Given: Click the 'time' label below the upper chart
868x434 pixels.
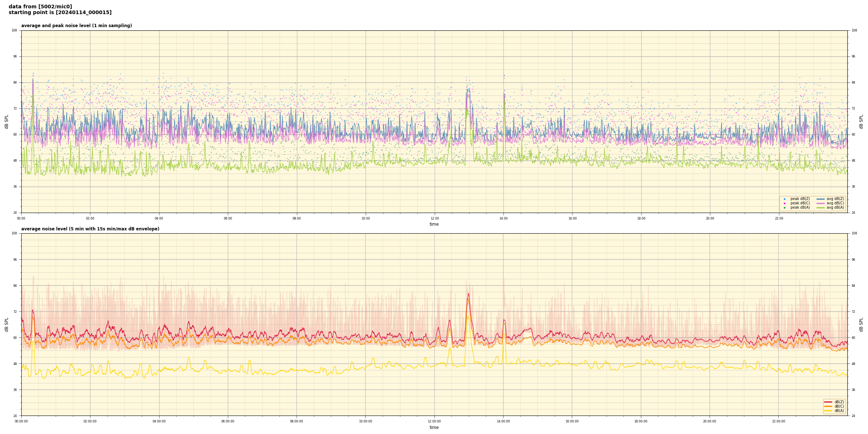Looking at the screenshot, I should click(x=434, y=224).
